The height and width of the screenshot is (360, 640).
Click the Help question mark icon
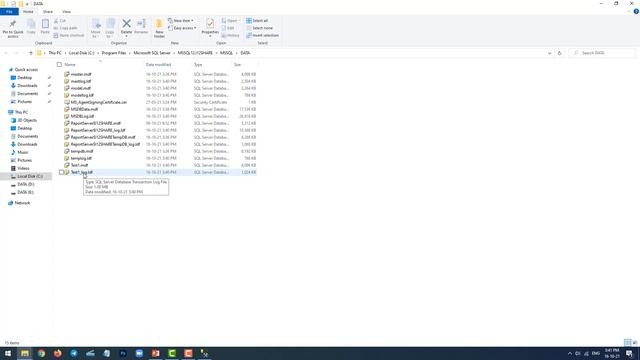(636, 11)
